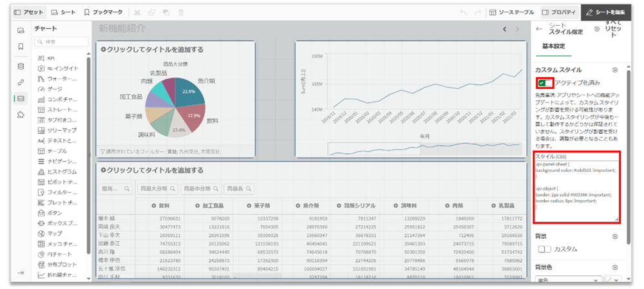This screenshot has height=289, width=644.
Task: Open the Fields (database) icon in sidebar
Action: [x=21, y=65]
